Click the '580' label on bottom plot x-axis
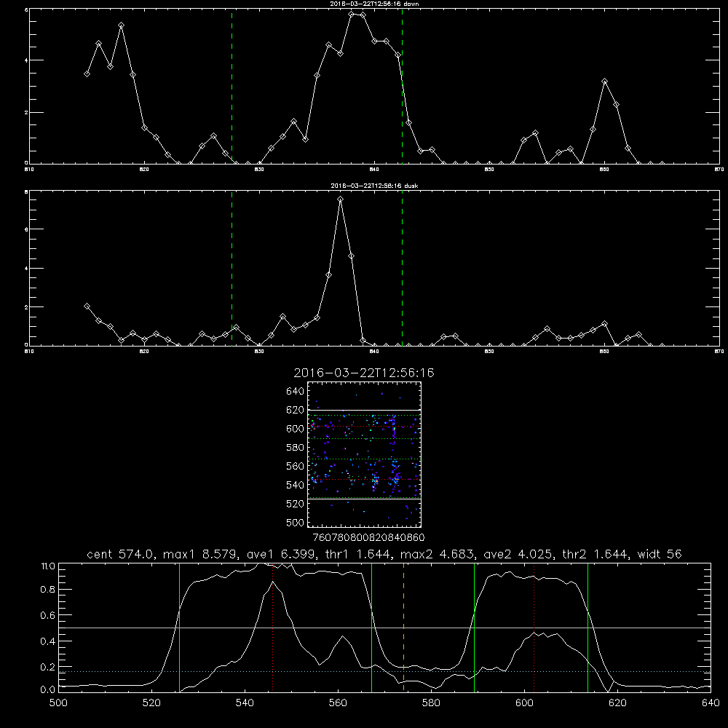This screenshot has width=728, height=728. point(431,703)
